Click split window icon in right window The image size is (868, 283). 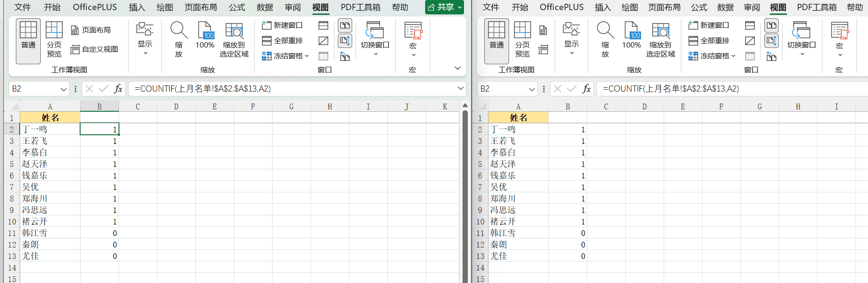pyautogui.click(x=750, y=25)
